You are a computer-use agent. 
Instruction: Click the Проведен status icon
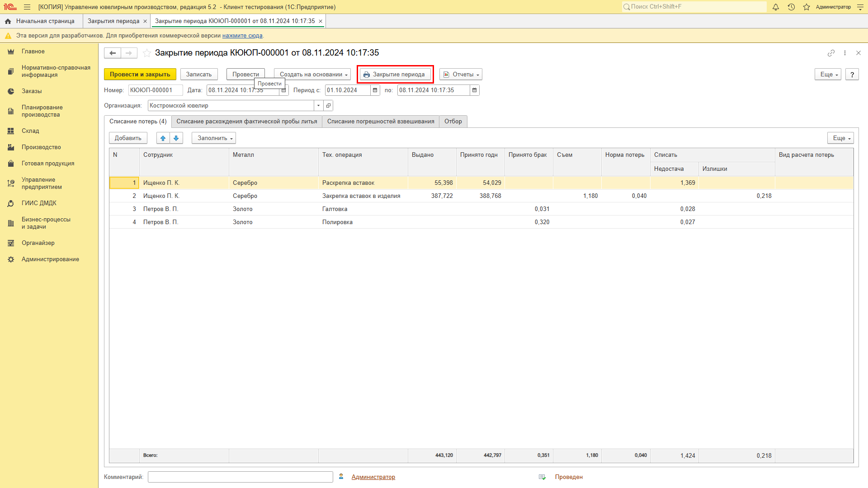tap(542, 477)
